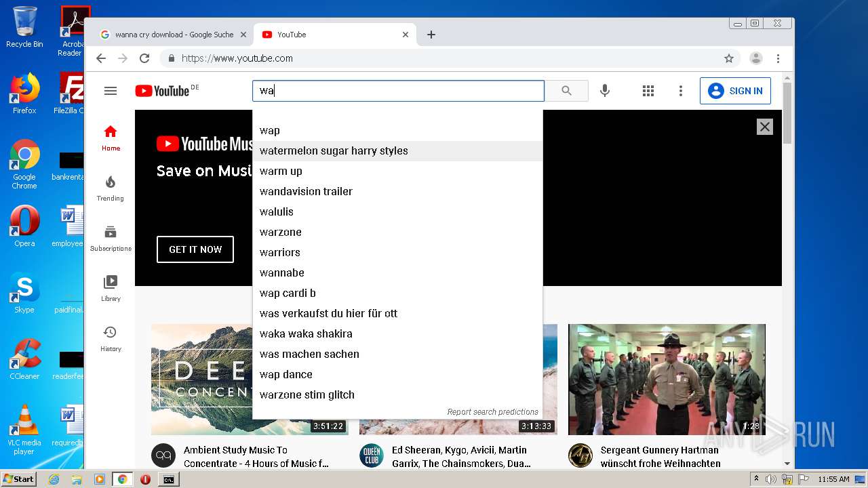Image resolution: width=868 pixels, height=488 pixels.
Task: Click the SIGN IN button
Action: point(735,91)
